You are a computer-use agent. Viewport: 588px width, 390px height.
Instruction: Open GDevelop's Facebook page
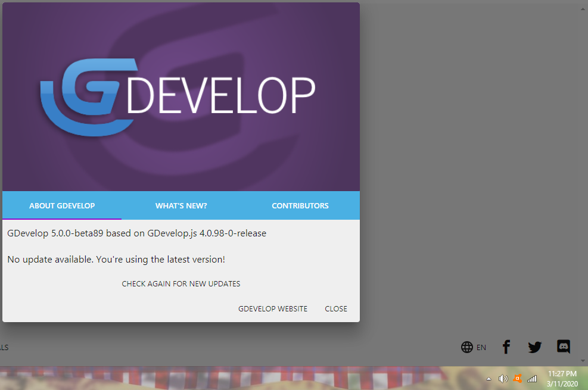click(x=506, y=347)
